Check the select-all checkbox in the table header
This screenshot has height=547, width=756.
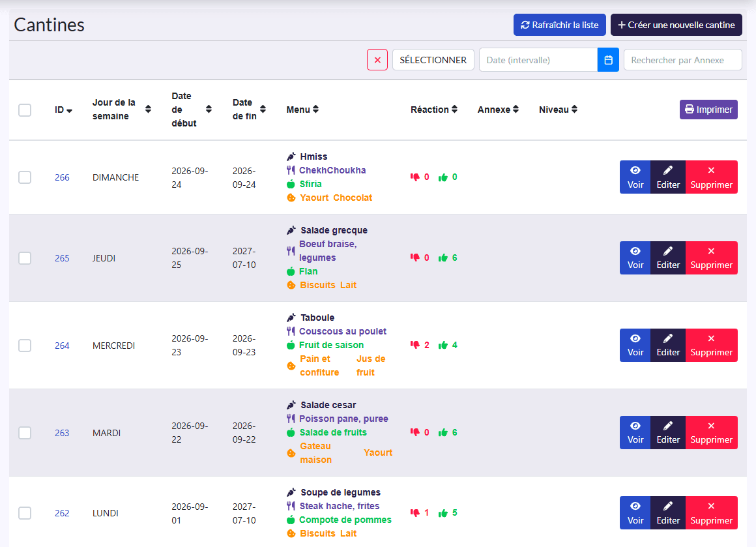(x=25, y=110)
